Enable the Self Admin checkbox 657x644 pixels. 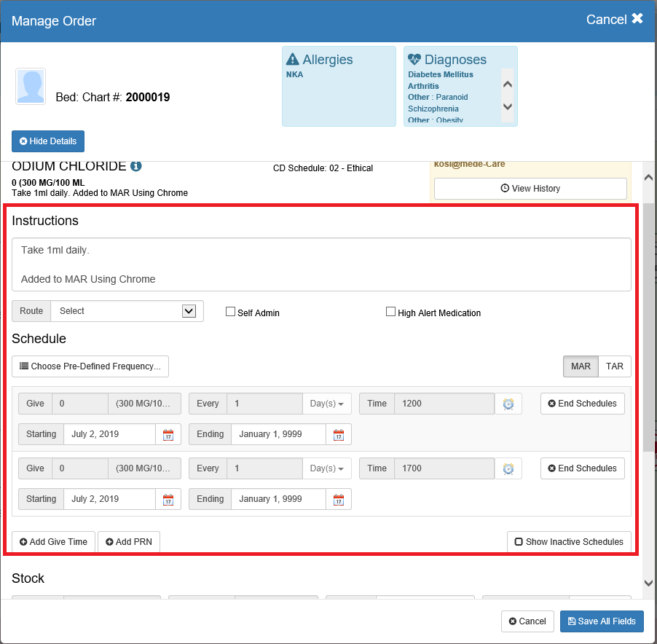231,312
